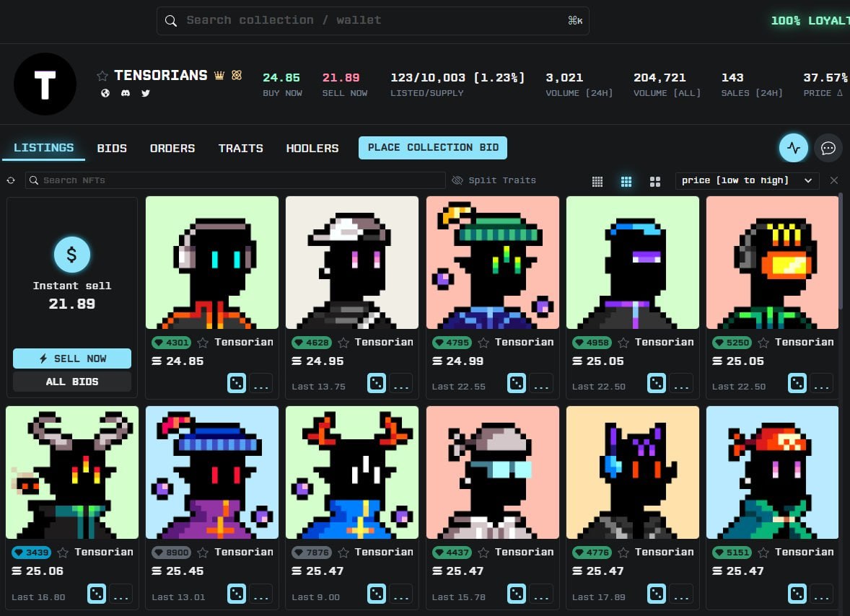850x616 pixels.
Task: Open the Hodlers tab
Action: [x=312, y=148]
